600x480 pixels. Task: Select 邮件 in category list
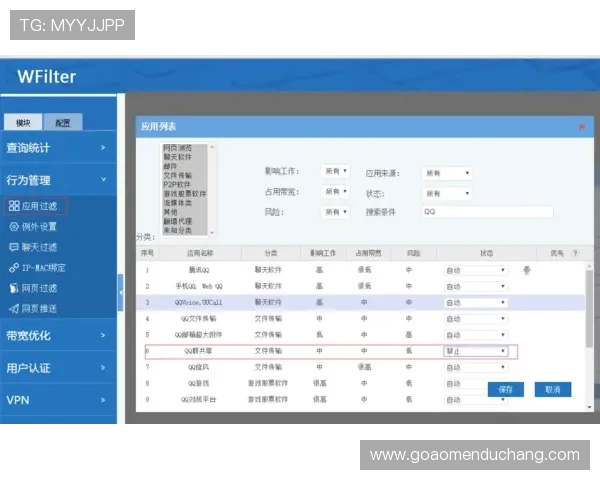coord(171,166)
